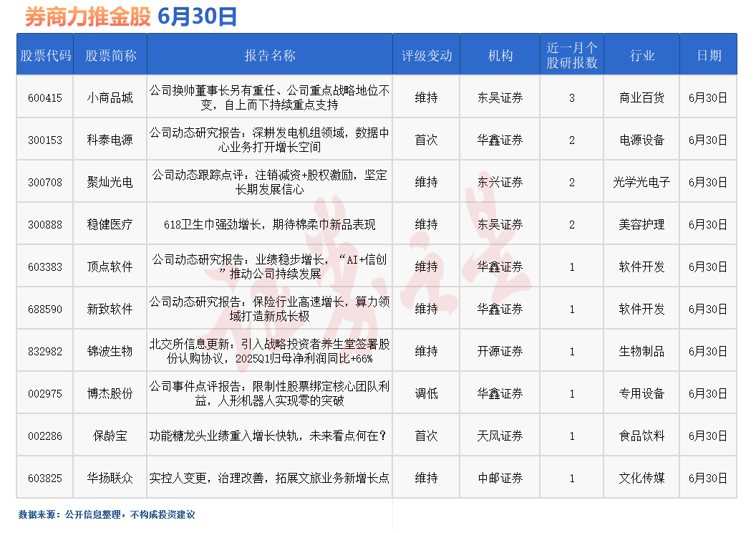Click stock name 保龄宝
Screen dimensions: 756x533
pos(110,436)
